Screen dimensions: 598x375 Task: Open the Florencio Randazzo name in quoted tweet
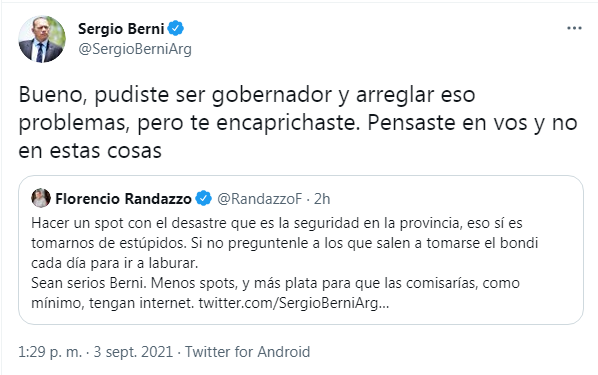pyautogui.click(x=123, y=199)
